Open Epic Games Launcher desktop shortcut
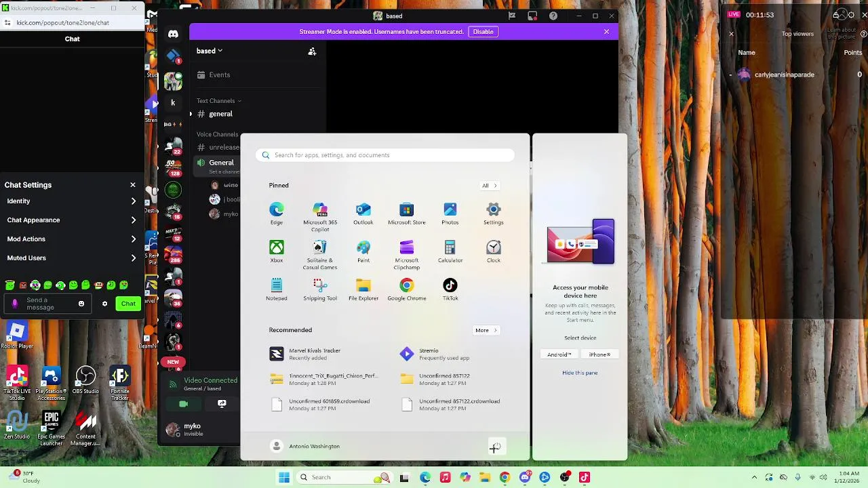The width and height of the screenshot is (868, 488). (51, 428)
